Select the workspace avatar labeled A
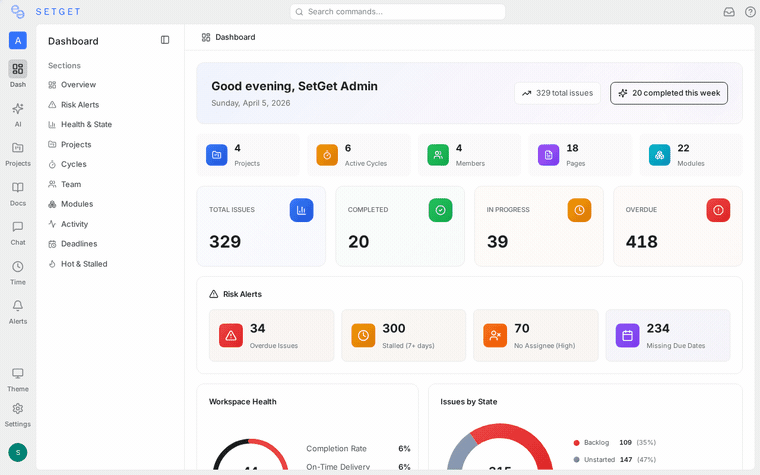760x475 pixels. 18,40
